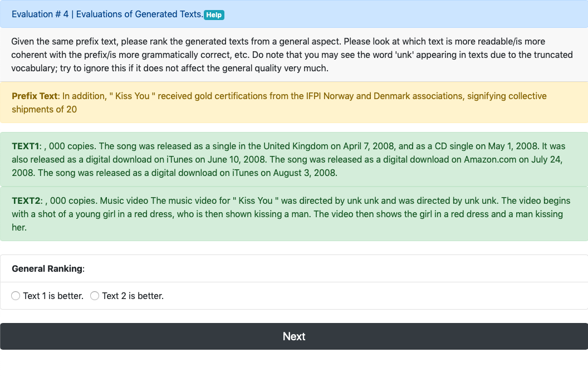Click the Help badge in the header

[x=214, y=15]
